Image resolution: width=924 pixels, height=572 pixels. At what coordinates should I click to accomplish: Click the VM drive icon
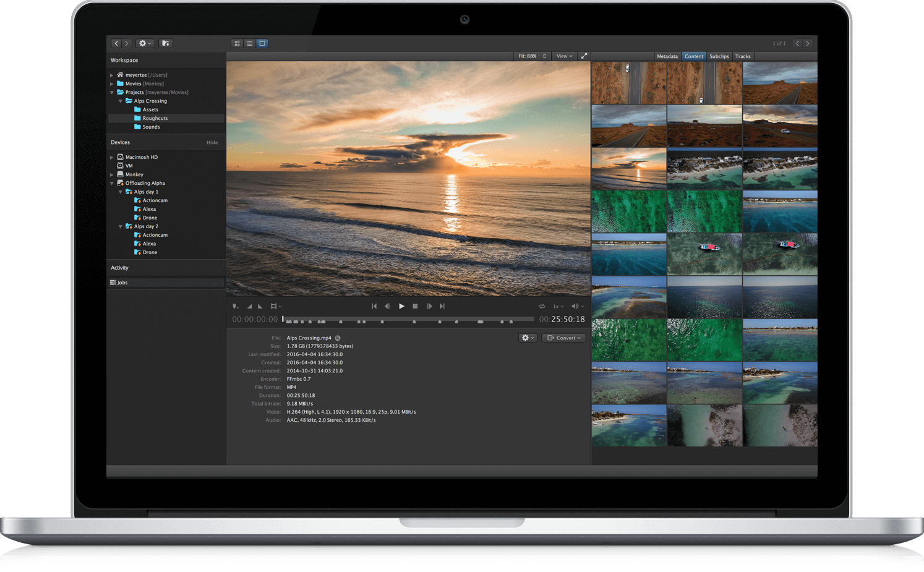click(x=120, y=166)
